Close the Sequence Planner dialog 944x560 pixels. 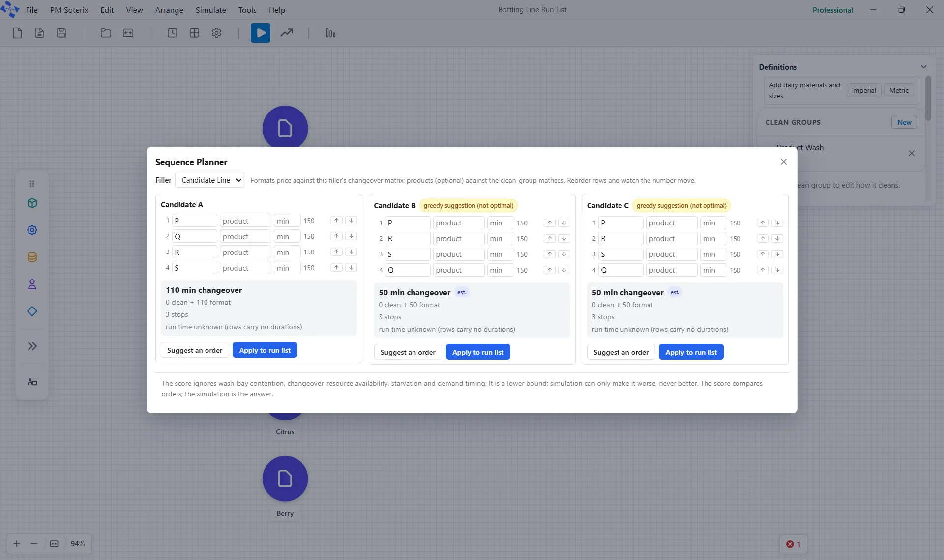point(784,162)
